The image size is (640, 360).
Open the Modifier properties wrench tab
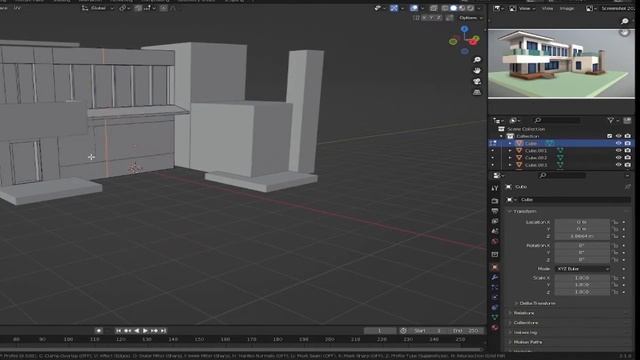495,278
